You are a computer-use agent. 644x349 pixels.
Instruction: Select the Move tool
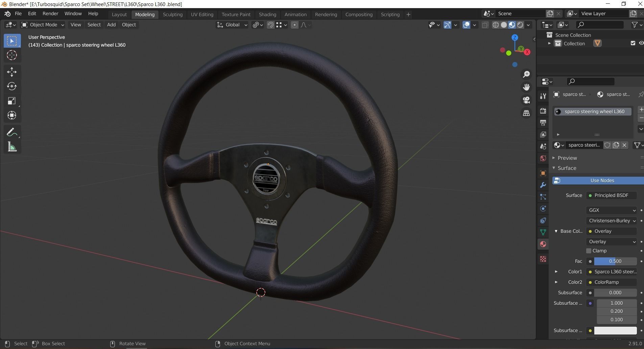[12, 72]
